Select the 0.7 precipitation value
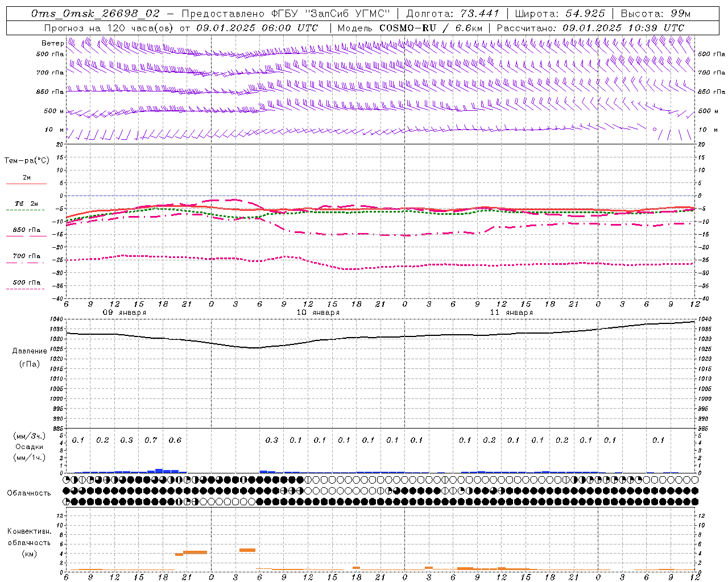The image size is (728, 582). pos(151,440)
